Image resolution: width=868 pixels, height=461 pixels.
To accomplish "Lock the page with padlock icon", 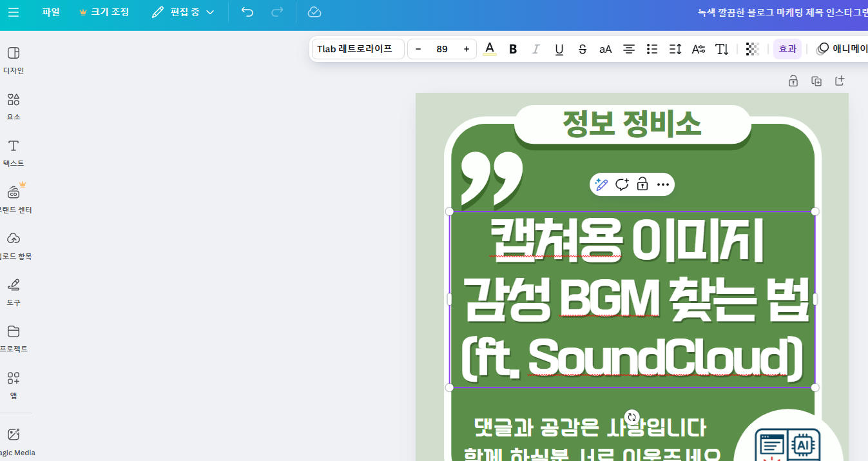I will click(x=793, y=81).
